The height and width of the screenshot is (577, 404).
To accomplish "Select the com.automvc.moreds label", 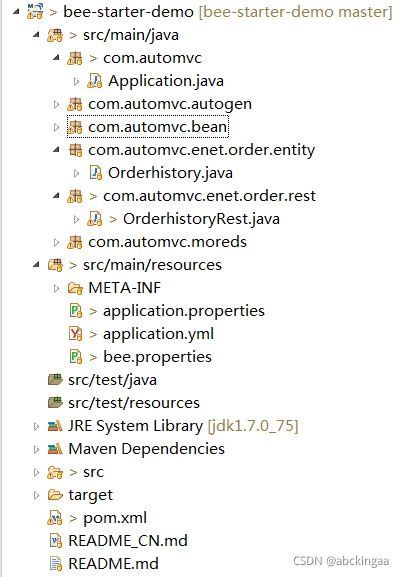I will tap(167, 242).
